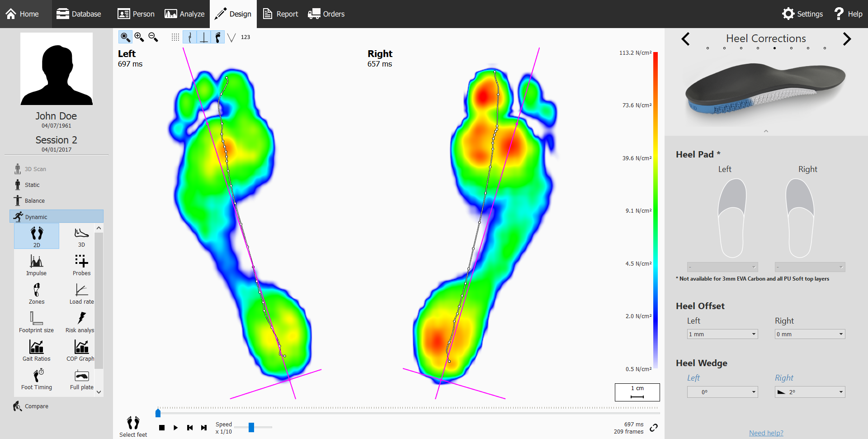Open the Left Heel Pad selection dropdown

pos(722,267)
